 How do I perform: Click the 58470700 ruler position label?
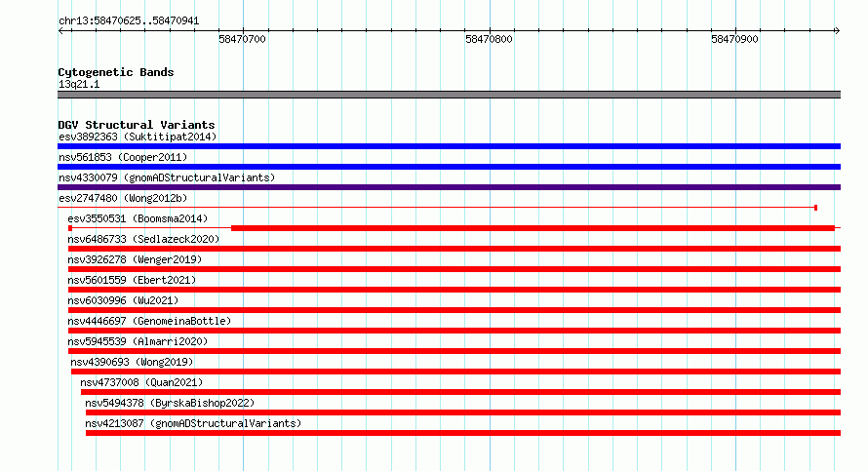click(x=242, y=39)
